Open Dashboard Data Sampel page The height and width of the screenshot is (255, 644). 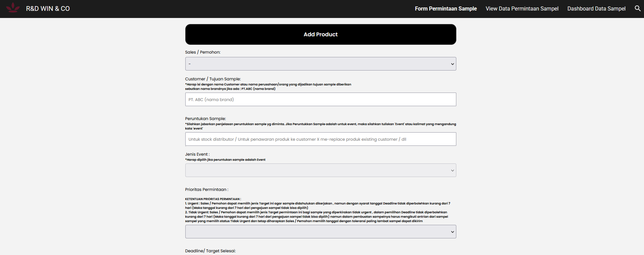pos(596,9)
